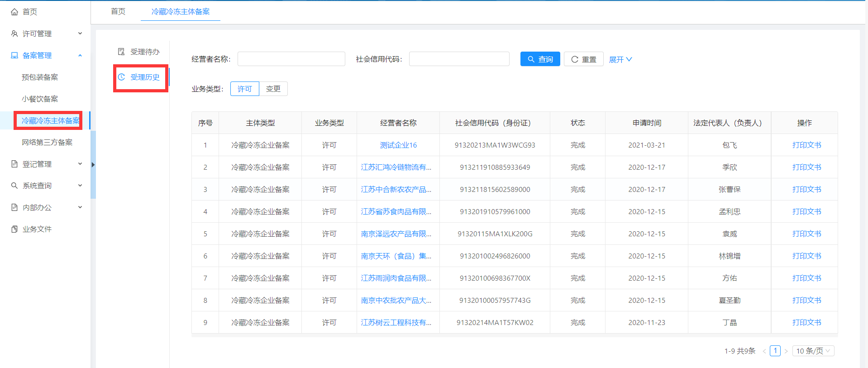868x368 pixels.
Task: Click 打印文书 for 江苏树云工程科技 row
Action: [806, 322]
